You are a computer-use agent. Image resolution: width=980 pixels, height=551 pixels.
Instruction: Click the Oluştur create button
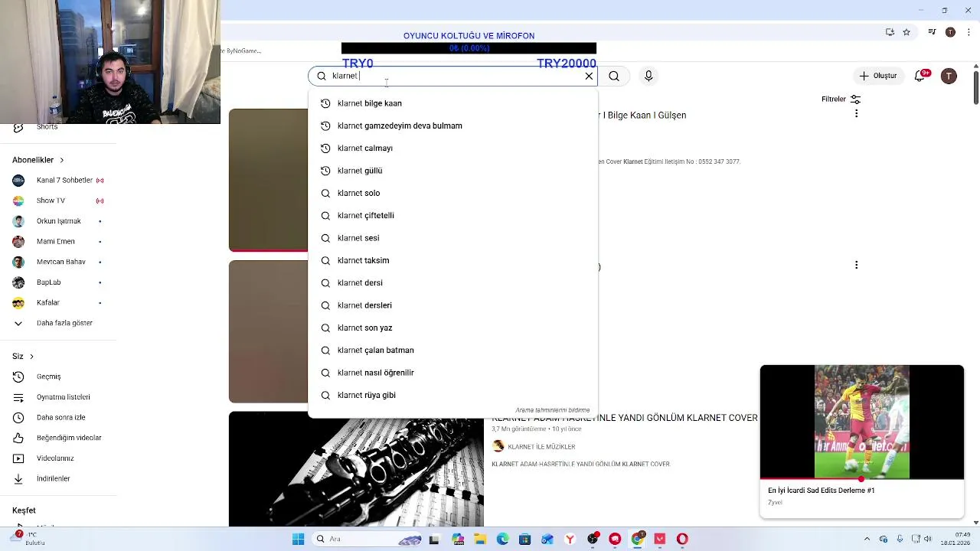[x=877, y=76]
